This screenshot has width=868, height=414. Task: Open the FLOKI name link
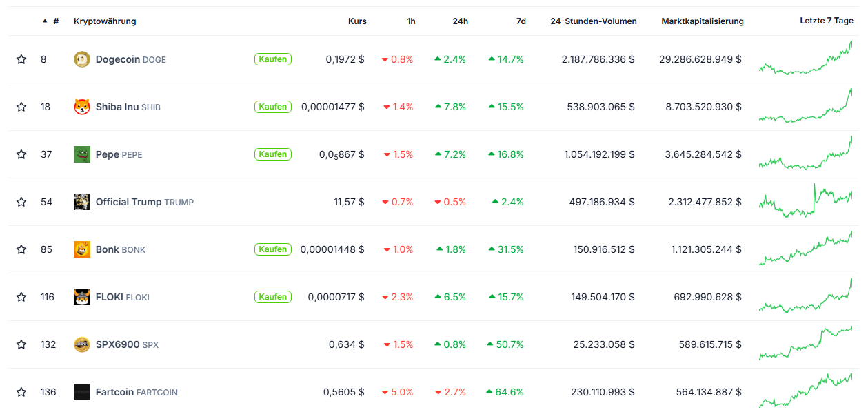tap(109, 297)
